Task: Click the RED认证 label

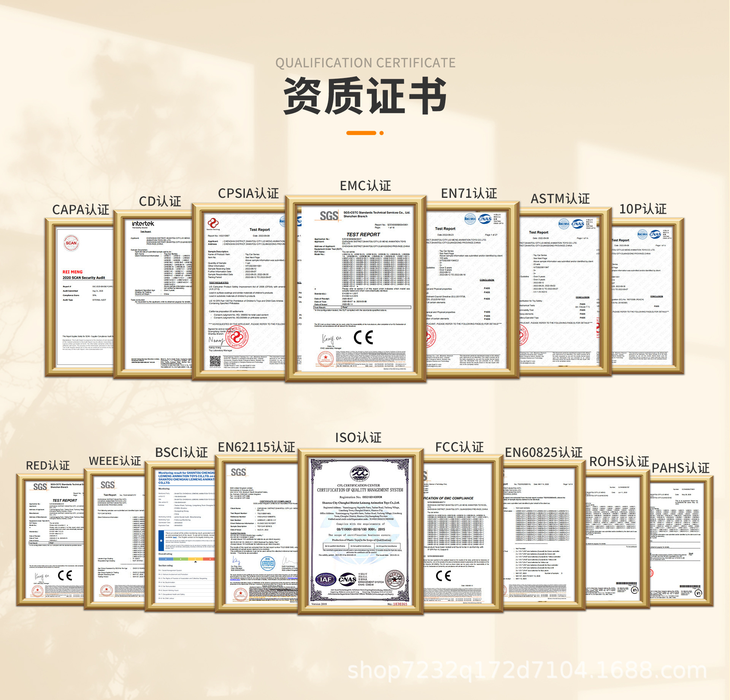Action: (48, 465)
